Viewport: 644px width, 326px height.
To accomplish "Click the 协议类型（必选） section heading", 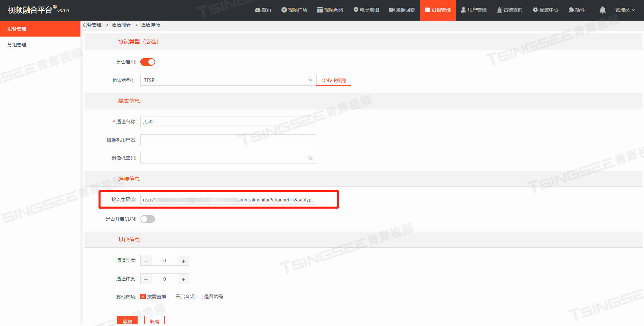I will coord(138,41).
